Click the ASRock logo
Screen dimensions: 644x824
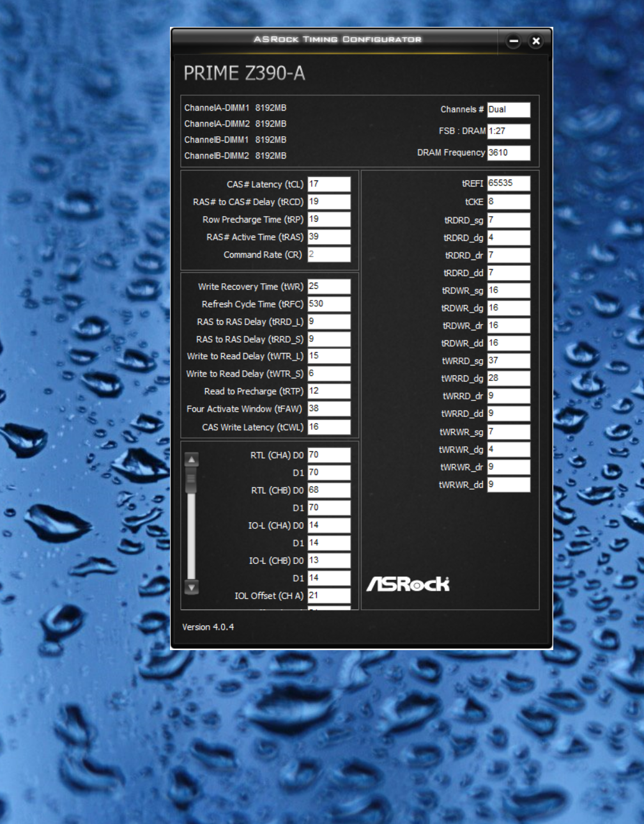408,584
